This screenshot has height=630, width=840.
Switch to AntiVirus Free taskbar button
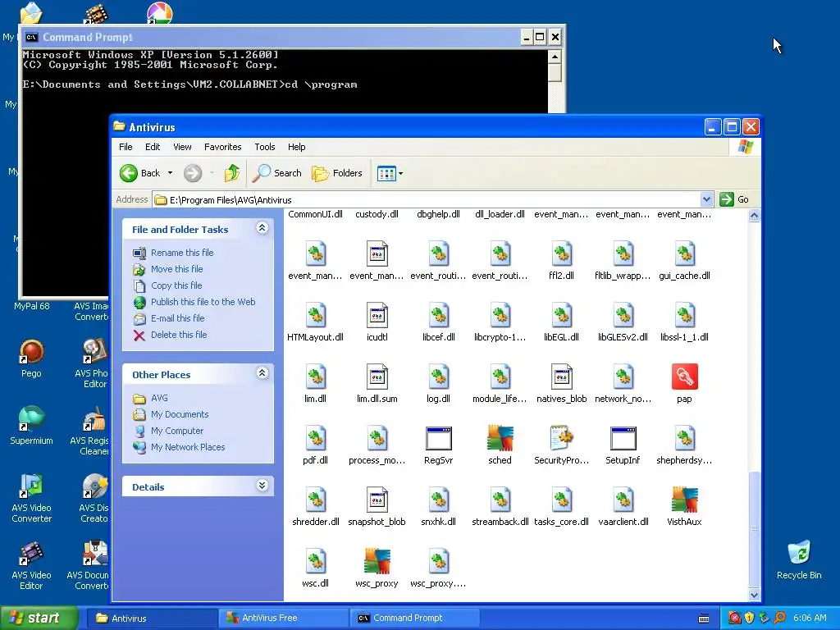coord(283,618)
